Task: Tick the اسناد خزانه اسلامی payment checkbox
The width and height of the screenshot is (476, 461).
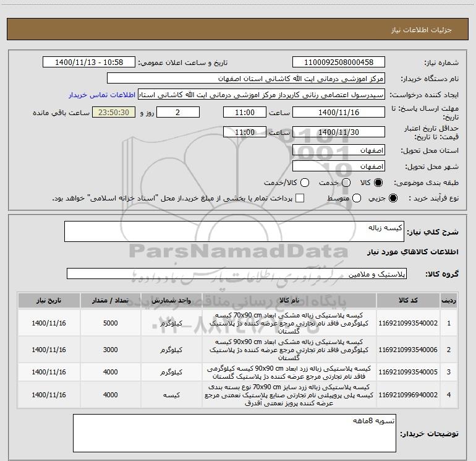Action: point(300,198)
